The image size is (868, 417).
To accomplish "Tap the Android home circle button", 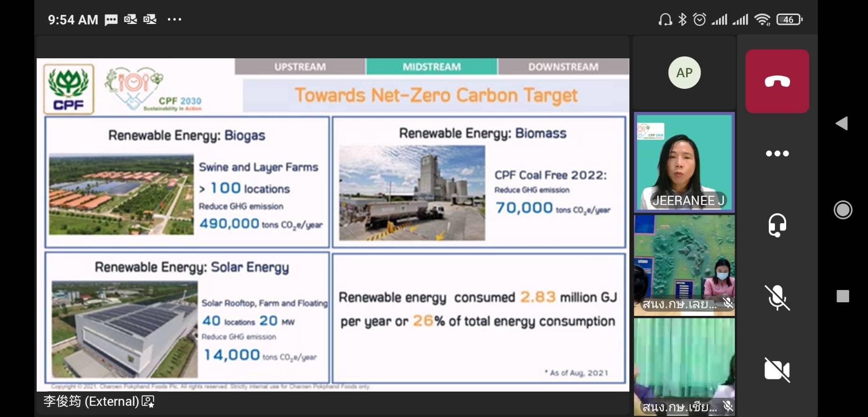I will pos(842,210).
